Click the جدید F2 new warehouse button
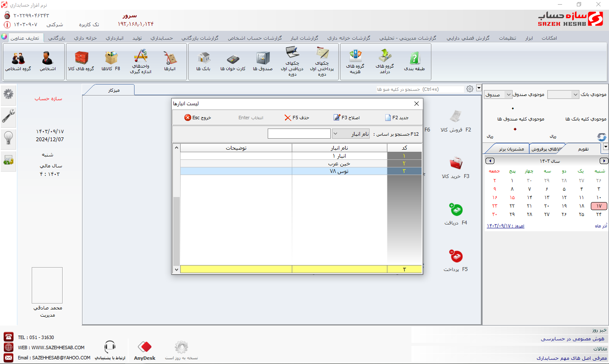This screenshot has width=609, height=364. tap(397, 118)
